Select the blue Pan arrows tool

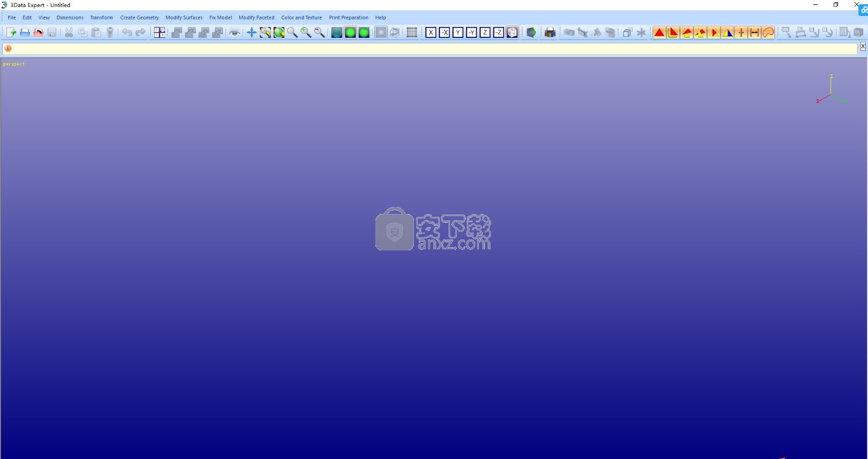tap(252, 33)
